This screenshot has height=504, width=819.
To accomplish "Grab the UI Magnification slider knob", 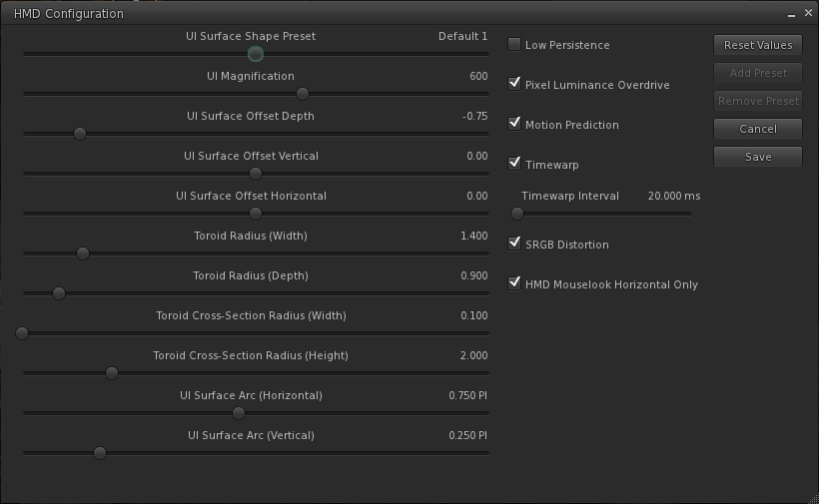I will point(303,94).
